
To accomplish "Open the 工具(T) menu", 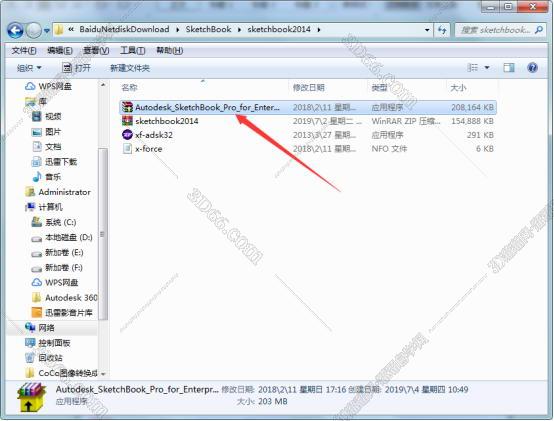I will click(132, 51).
